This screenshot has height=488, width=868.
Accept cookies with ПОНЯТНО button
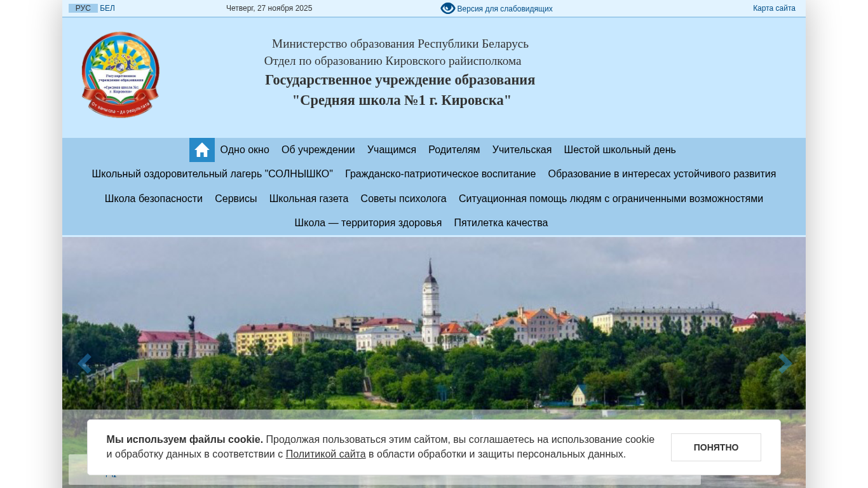(716, 447)
